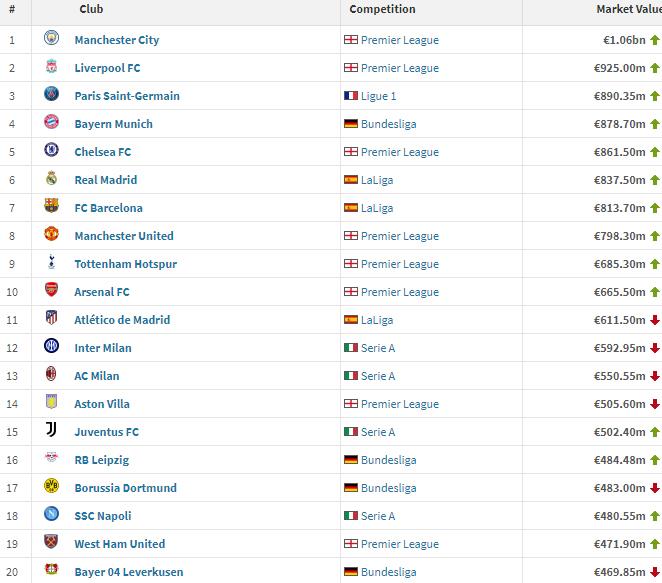Open Bundesliga link in Bayern Munich row
This screenshot has width=662, height=583.
point(388,124)
